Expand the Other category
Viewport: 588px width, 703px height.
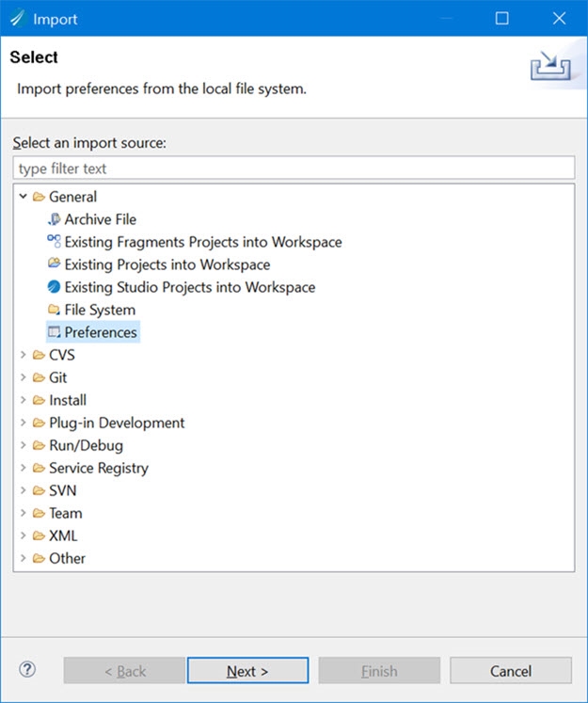24,558
